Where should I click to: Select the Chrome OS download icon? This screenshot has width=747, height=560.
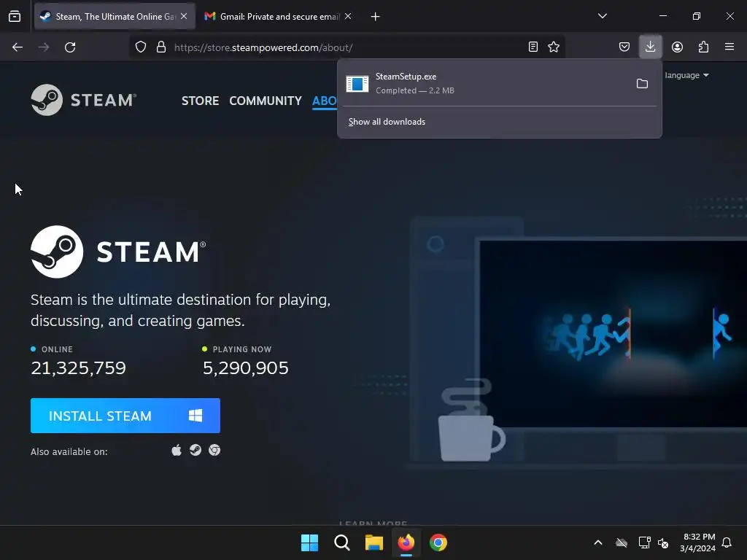214,450
